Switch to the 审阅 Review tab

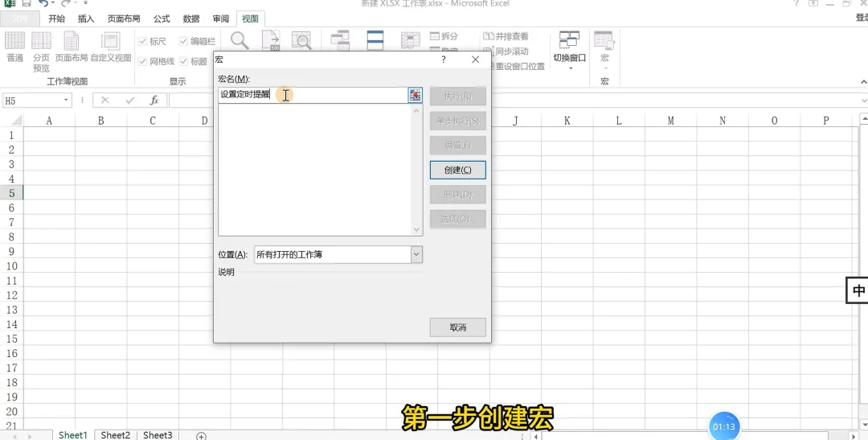point(221,19)
